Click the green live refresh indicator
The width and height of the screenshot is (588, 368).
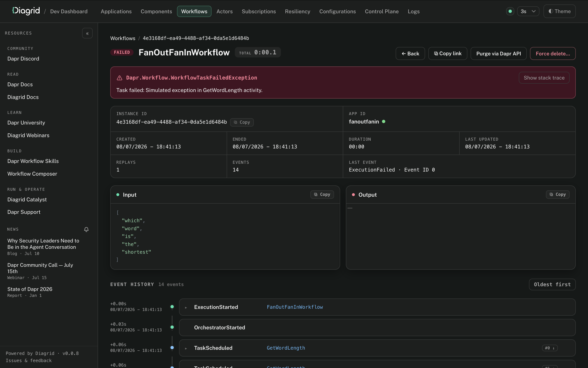point(510,11)
